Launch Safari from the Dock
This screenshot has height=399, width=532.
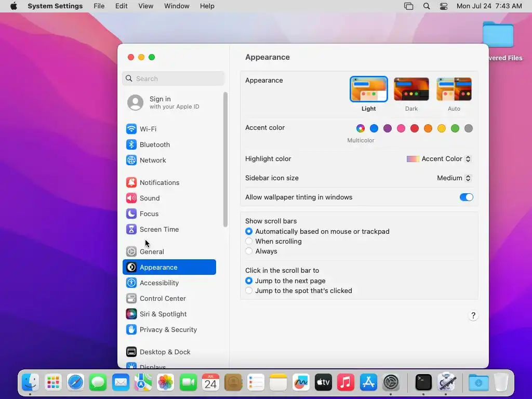click(x=75, y=383)
